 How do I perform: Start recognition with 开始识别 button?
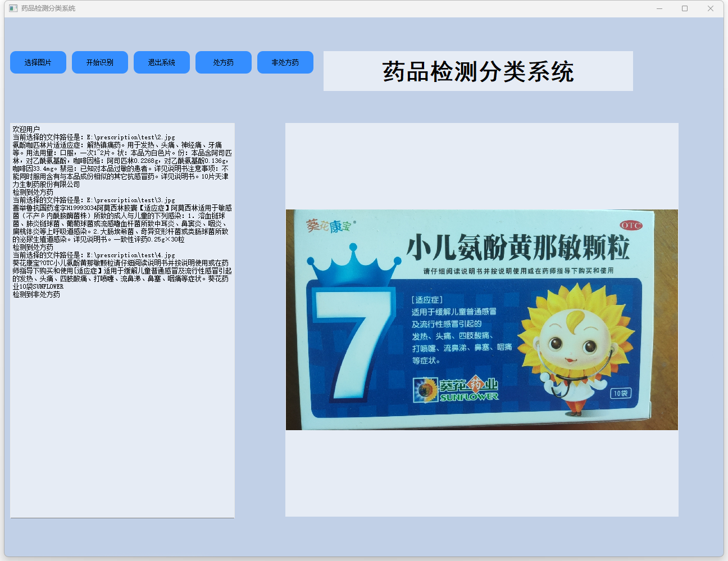coord(100,62)
